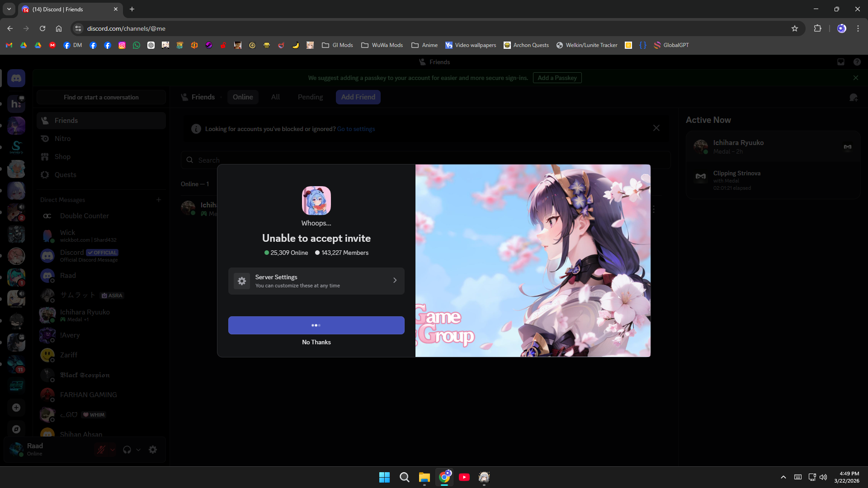Dismiss the passkey suggestion banner

pos(856,78)
